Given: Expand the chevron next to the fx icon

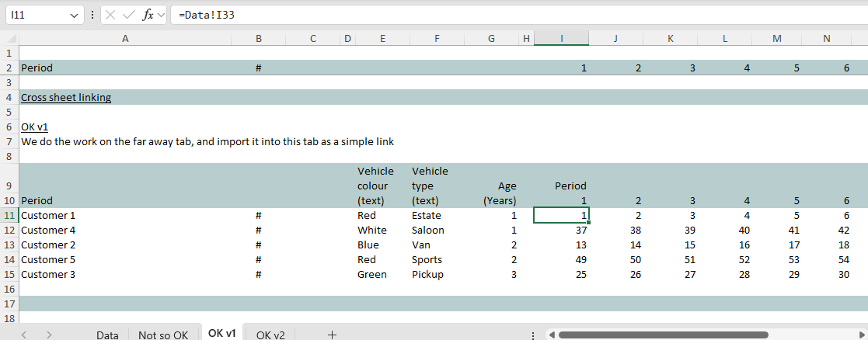Looking at the screenshot, I should (x=162, y=16).
